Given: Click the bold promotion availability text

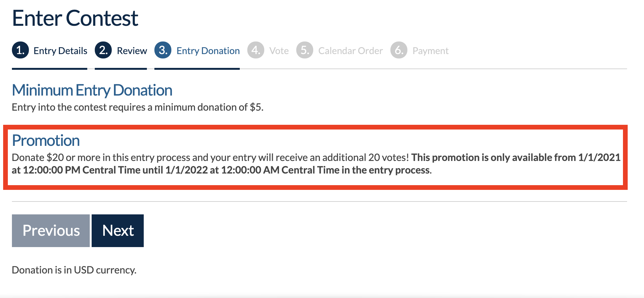Looking at the screenshot, I should [x=316, y=163].
